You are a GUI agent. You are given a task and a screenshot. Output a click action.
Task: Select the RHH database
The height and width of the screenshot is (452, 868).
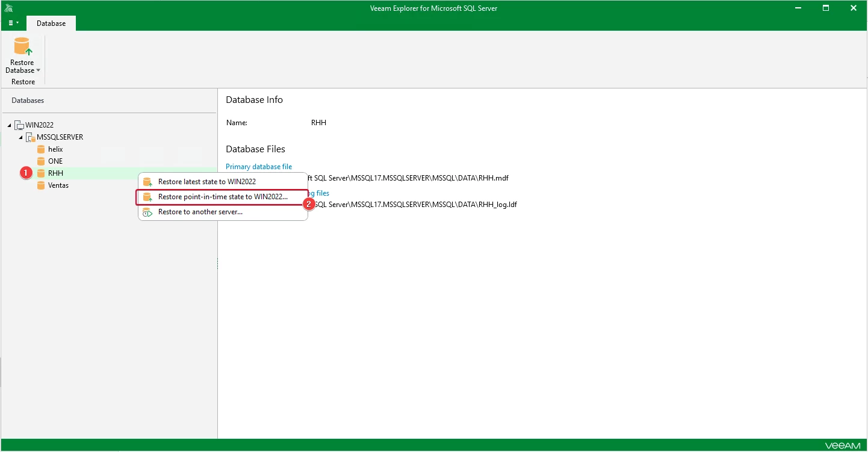[x=55, y=173]
